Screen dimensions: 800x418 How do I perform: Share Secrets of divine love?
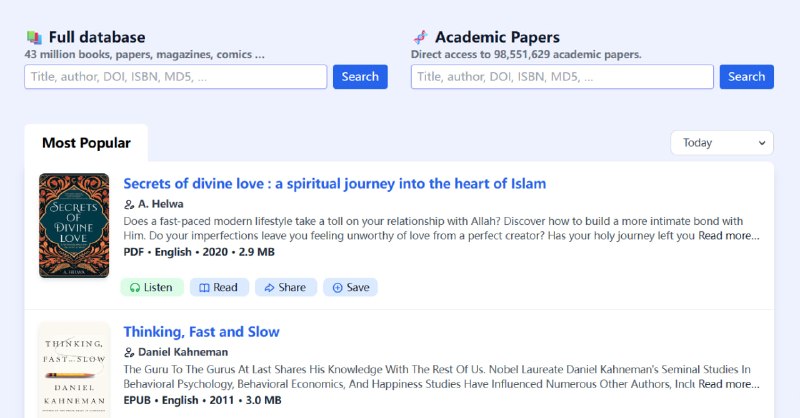[x=286, y=287]
